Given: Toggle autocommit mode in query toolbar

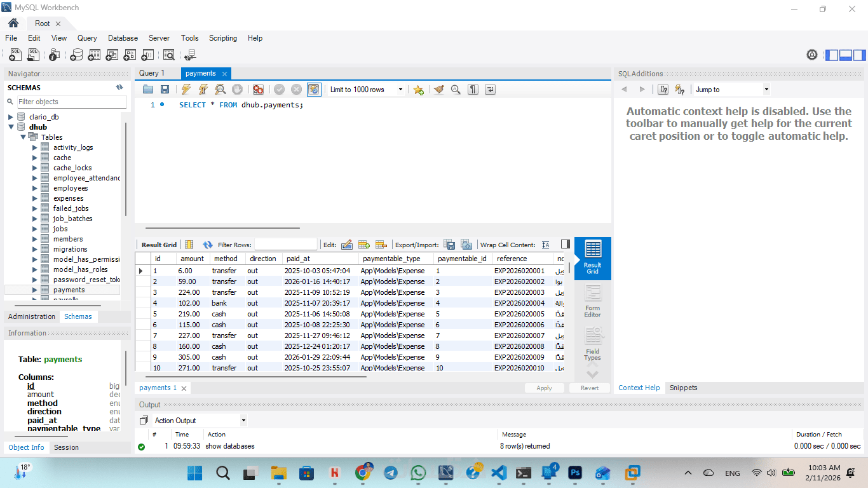Looking at the screenshot, I should 314,90.
